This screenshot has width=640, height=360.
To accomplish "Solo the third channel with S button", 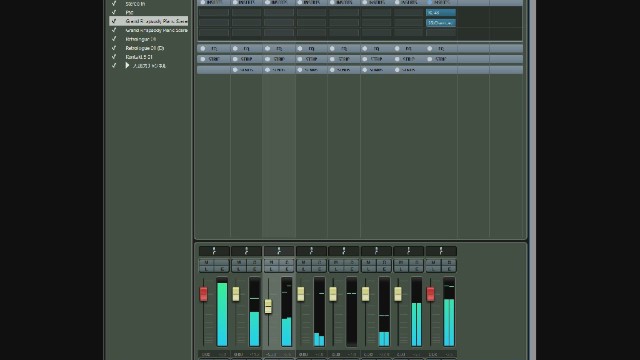I will click(287, 262).
